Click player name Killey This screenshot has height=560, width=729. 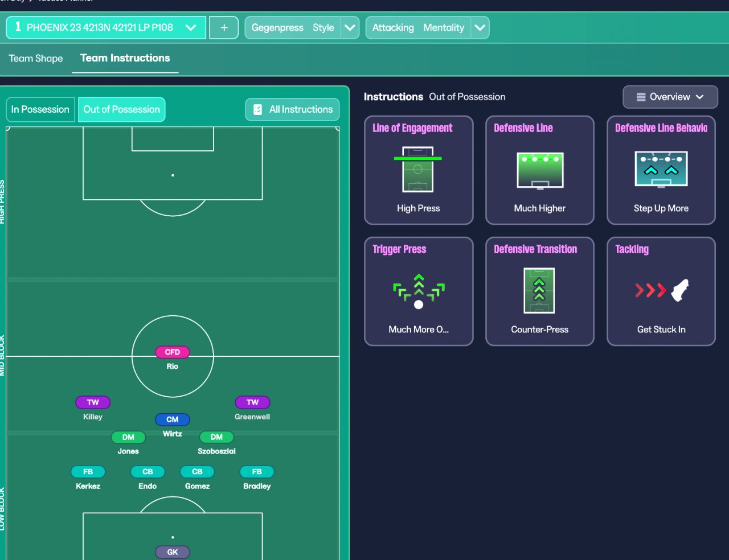coord(93,417)
